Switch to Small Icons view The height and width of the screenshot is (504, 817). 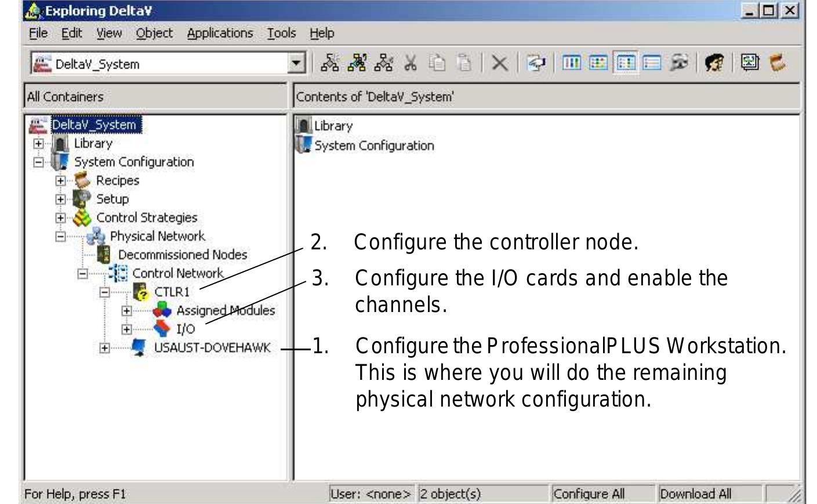click(598, 63)
